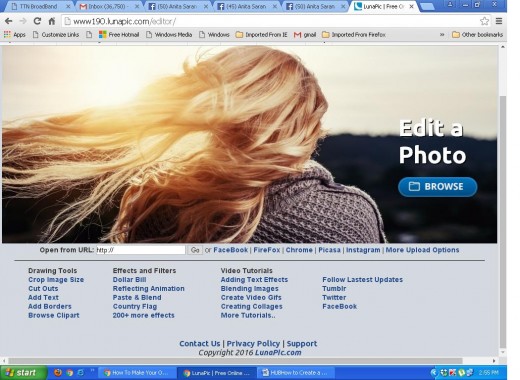The width and height of the screenshot is (520, 380).
Task: Close the TTN BroadBand tab
Action: click(x=68, y=6)
